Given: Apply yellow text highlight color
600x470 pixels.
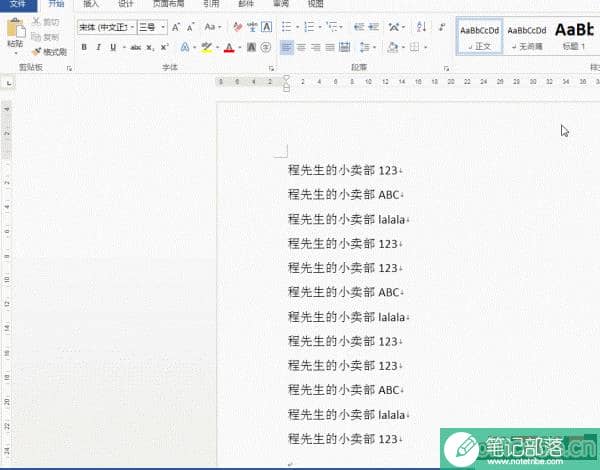Looking at the screenshot, I should point(206,47).
